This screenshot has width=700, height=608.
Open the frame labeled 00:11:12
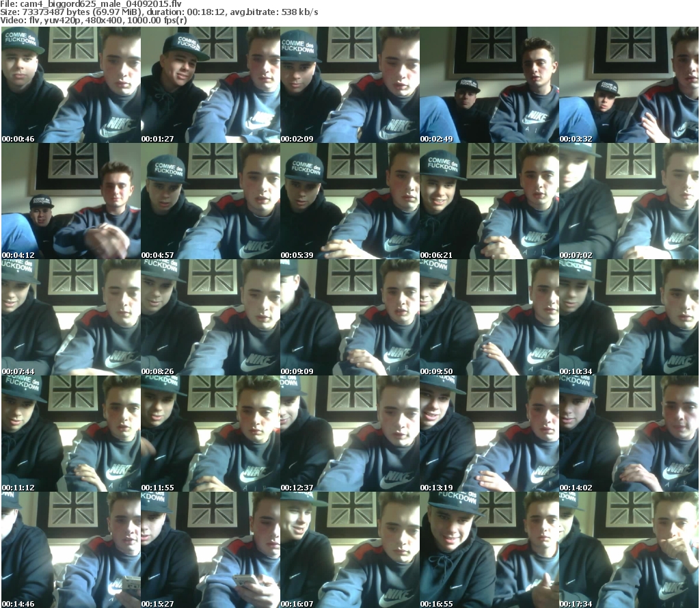click(71, 434)
